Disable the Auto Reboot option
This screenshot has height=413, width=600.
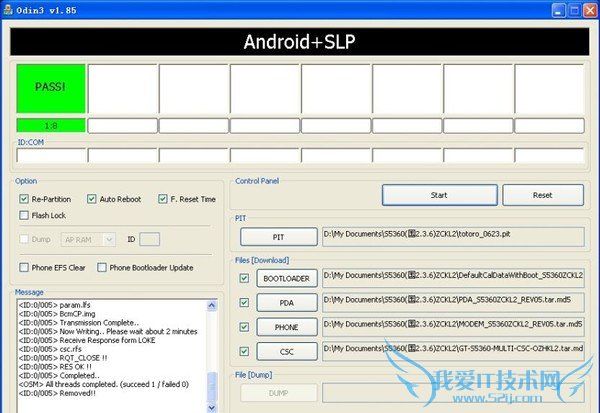tap(92, 199)
